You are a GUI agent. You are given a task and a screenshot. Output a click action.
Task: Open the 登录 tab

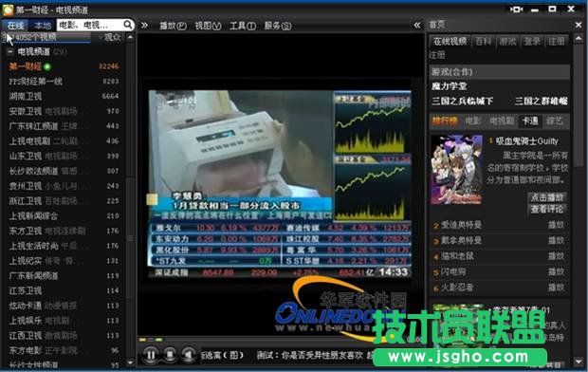[x=532, y=41]
